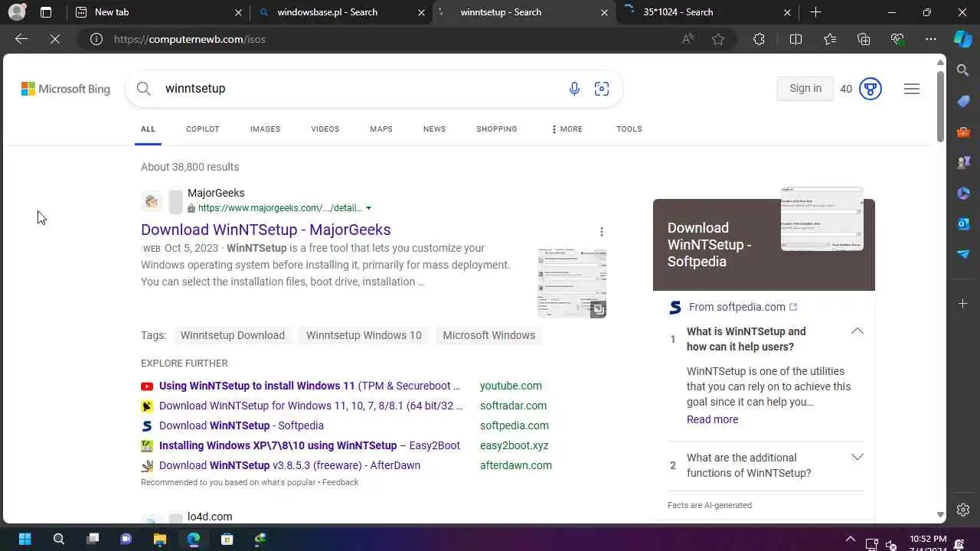This screenshot has width=980, height=551.
Task: Select the MAPS search tab
Action: click(x=381, y=129)
